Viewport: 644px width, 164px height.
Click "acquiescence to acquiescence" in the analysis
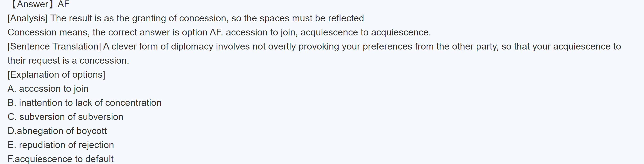[x=366, y=32]
